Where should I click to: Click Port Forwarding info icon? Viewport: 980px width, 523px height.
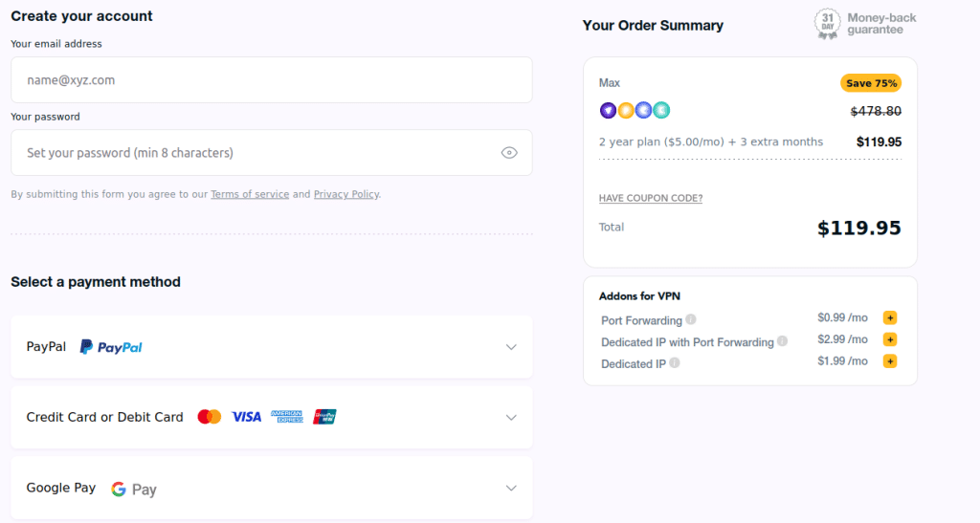point(691,319)
